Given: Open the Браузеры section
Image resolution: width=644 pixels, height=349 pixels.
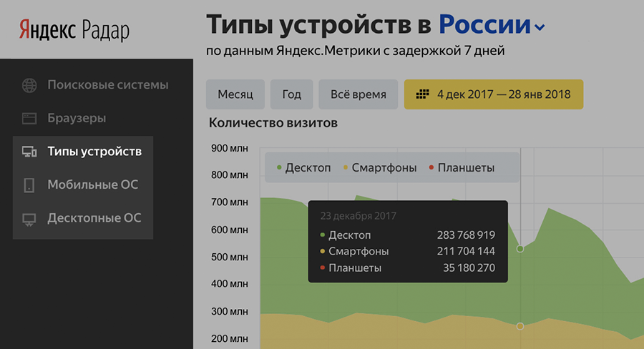Looking at the screenshot, I should pyautogui.click(x=77, y=118).
